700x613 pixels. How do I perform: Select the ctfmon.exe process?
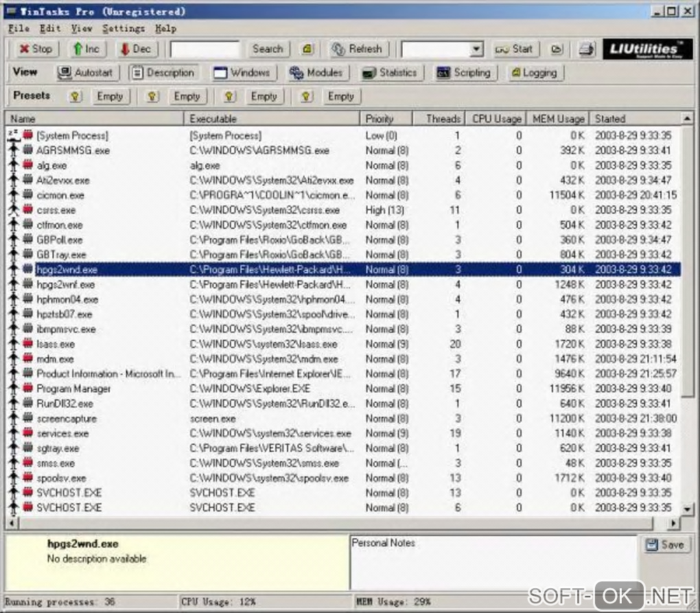click(x=343, y=225)
